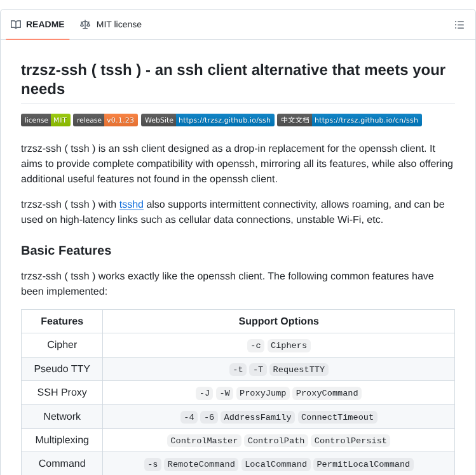
Task: Click the README book icon
Action: [x=16, y=25]
